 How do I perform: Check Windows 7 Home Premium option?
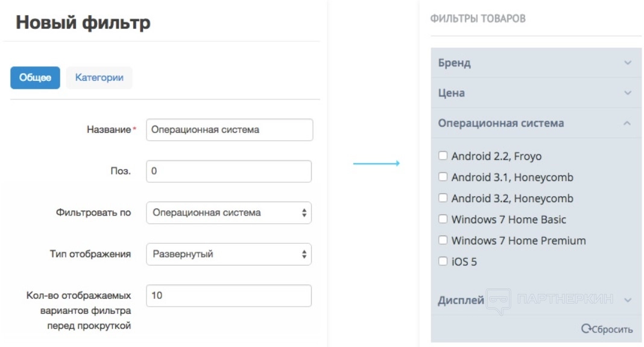click(443, 240)
